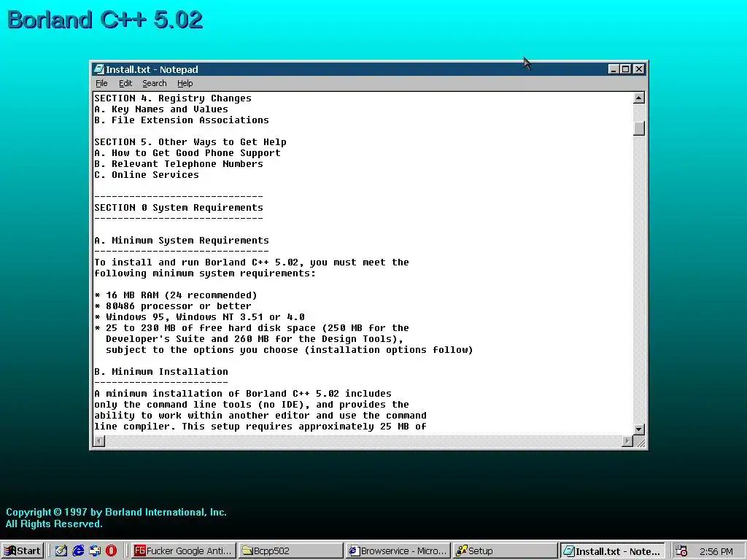Close the Notepad window
Screen dimensions: 747x560
coord(639,69)
